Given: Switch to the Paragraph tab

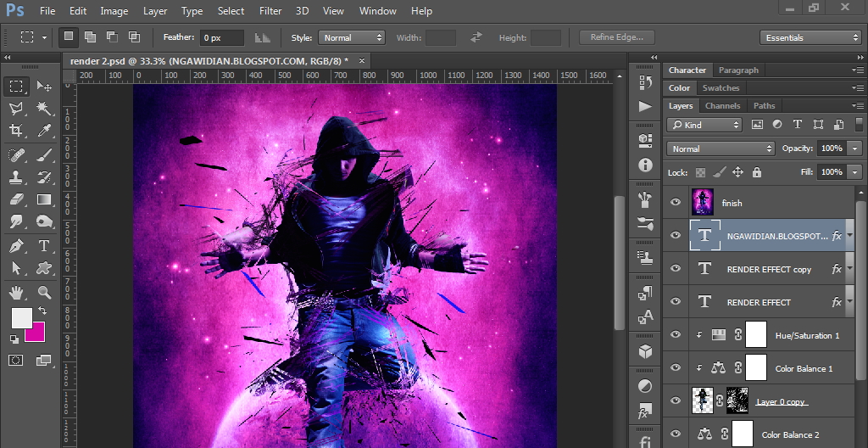Looking at the screenshot, I should (738, 70).
